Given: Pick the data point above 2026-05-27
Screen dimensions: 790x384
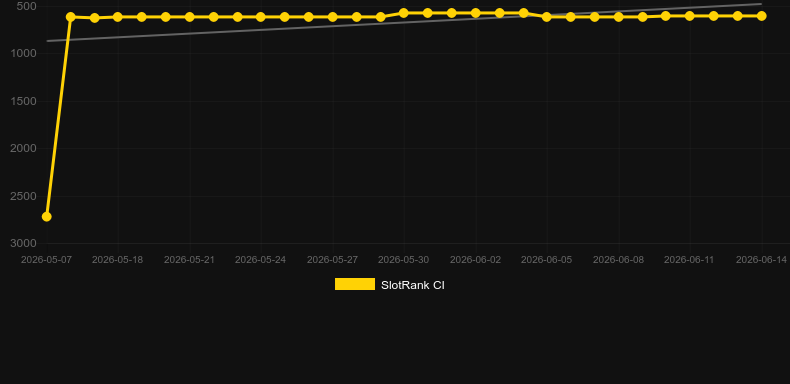Looking at the screenshot, I should point(333,17).
